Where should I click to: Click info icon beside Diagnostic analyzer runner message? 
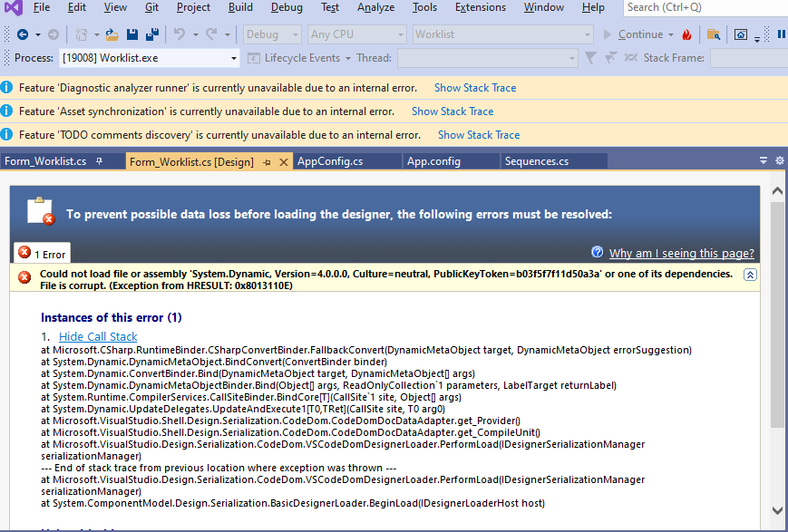pyautogui.click(x=6, y=87)
